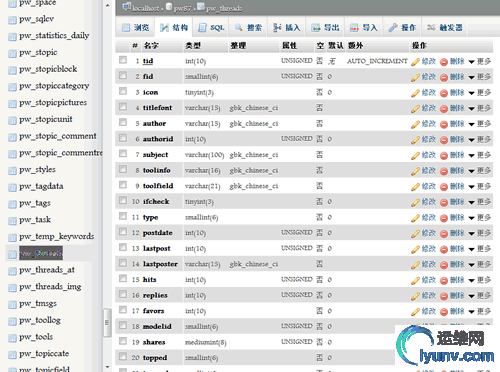Open the pw_threads_at table link

pos(47,270)
